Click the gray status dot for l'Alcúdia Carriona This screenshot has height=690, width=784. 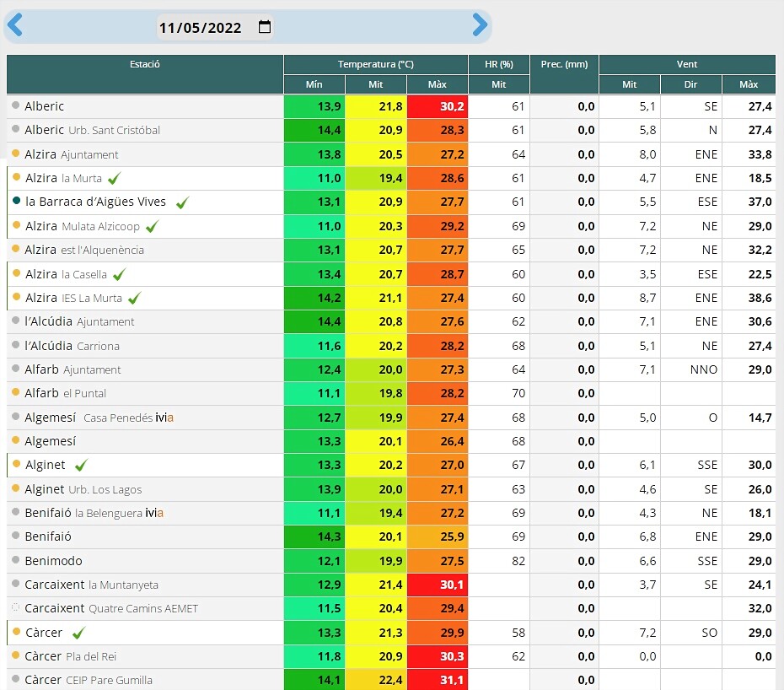click(15, 345)
